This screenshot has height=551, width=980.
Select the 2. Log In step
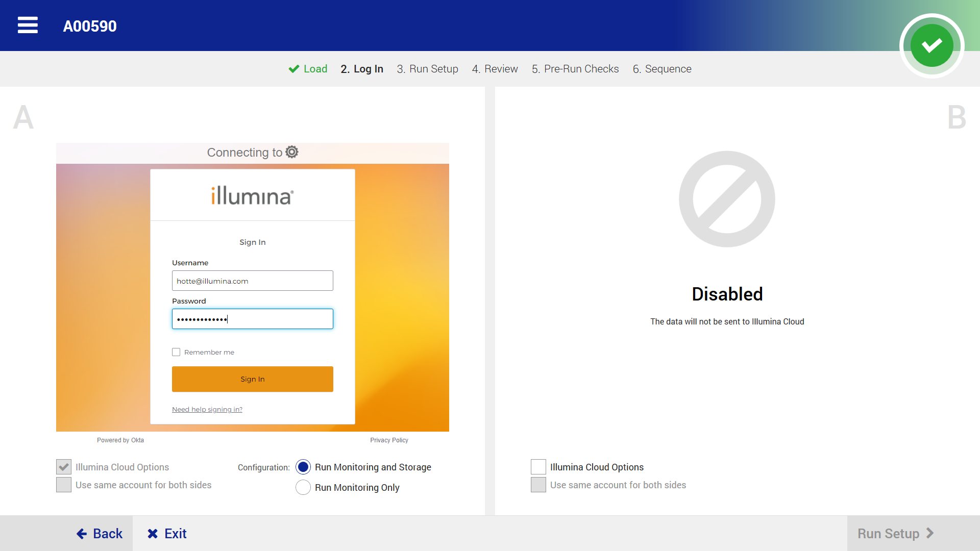point(362,69)
